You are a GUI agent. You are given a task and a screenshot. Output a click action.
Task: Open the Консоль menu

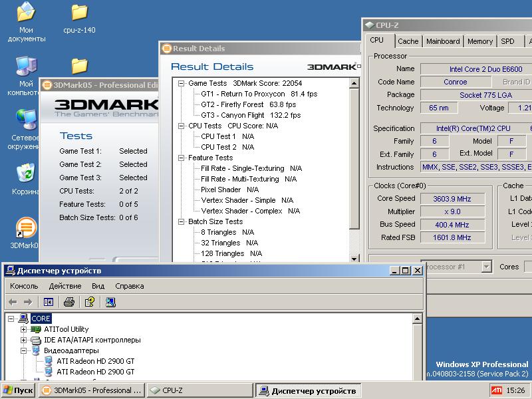point(24,286)
